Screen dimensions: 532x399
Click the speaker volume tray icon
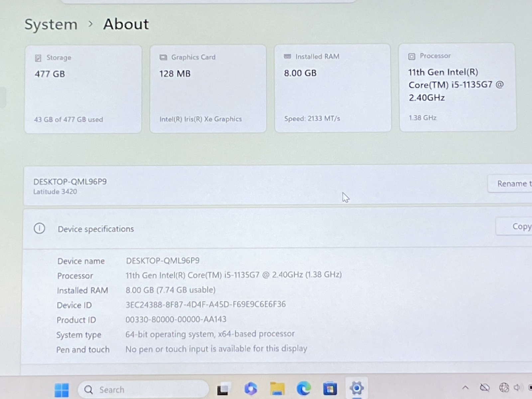click(x=517, y=387)
